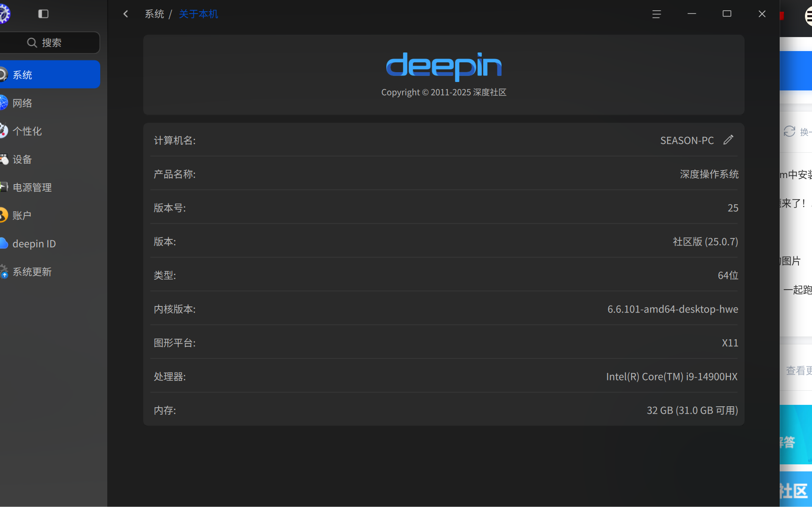The image size is (812, 507).
Task: Click the 内核版本 label
Action: 175,309
